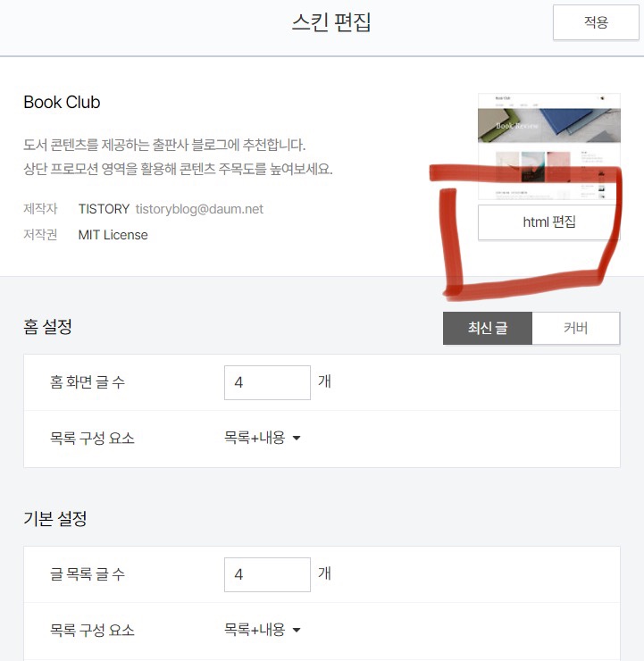
Task: Click the tistoryblog@daum.net email link
Action: point(199,209)
